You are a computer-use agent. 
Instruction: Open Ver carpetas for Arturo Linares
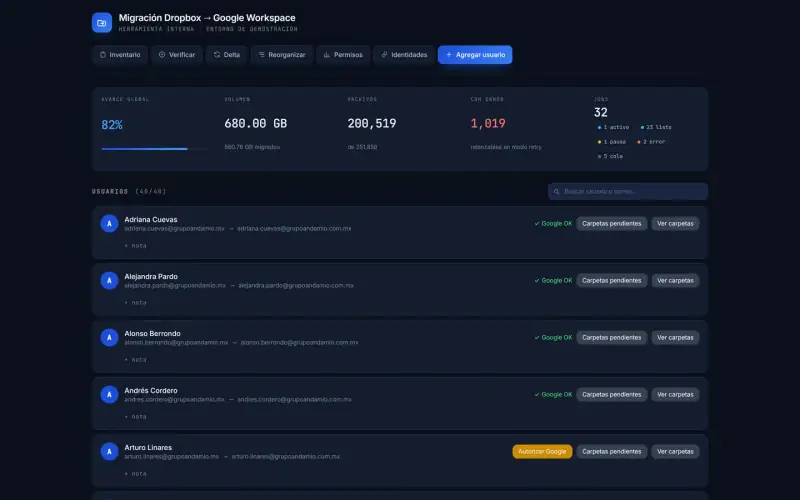(x=675, y=452)
